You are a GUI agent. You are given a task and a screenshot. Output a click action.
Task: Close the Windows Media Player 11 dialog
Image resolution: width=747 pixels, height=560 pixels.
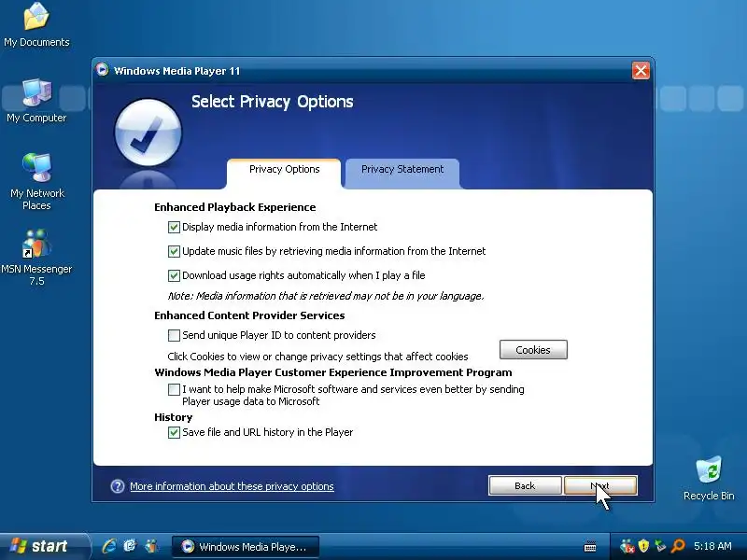click(641, 71)
